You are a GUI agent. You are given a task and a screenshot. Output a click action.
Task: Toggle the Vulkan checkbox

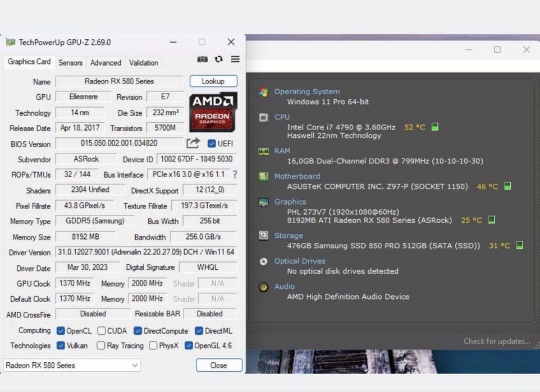(61, 345)
